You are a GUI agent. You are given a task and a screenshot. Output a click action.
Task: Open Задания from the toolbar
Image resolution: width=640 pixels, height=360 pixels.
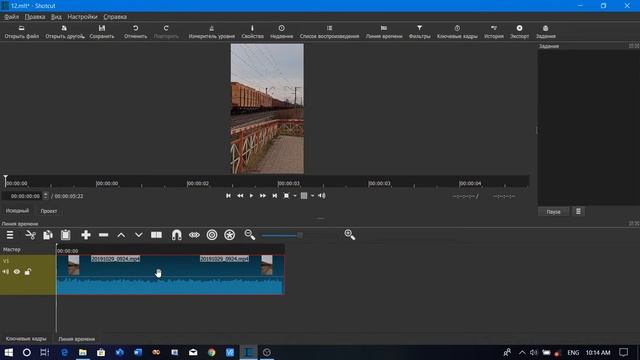click(546, 32)
